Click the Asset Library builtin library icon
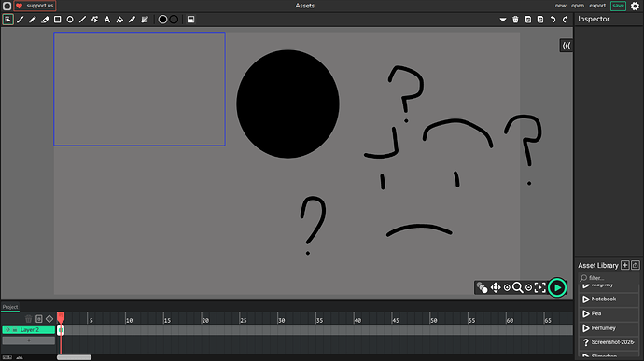The height and width of the screenshot is (361, 644). click(x=636, y=265)
